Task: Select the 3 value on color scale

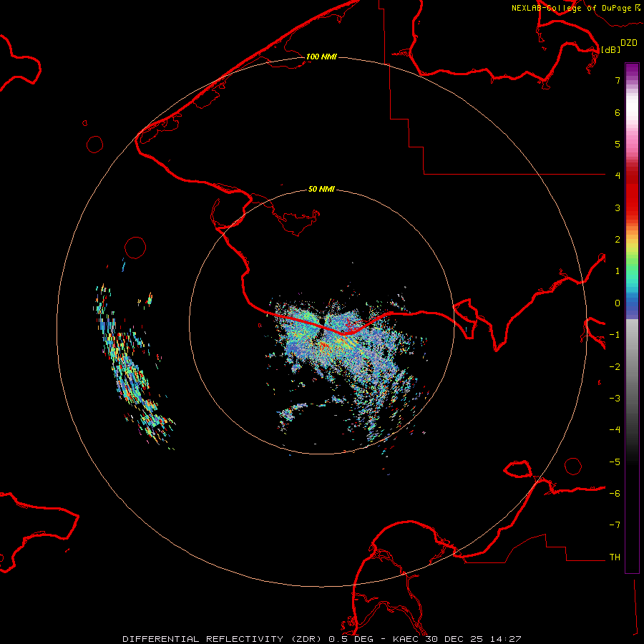Action: point(618,208)
